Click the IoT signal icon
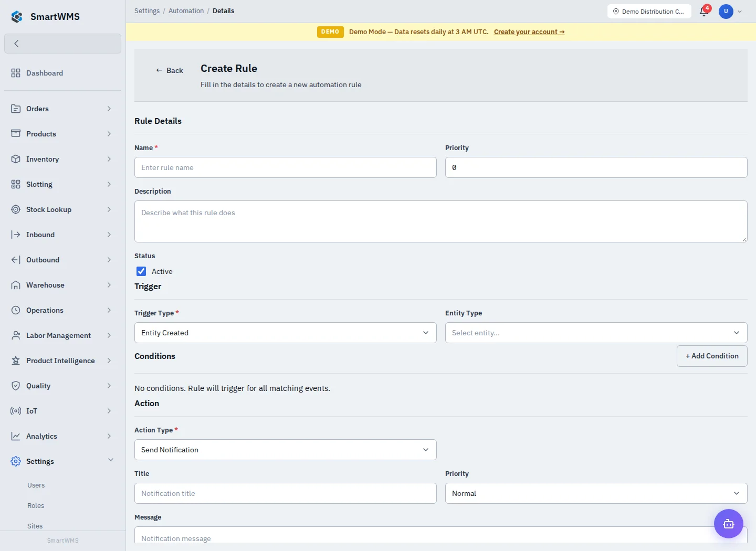Image resolution: width=756 pixels, height=551 pixels. 16,411
